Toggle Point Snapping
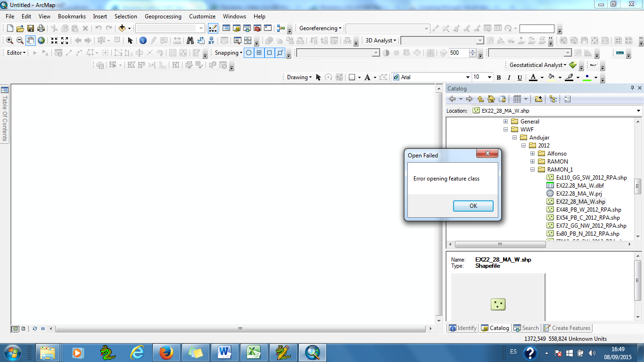The height and width of the screenshot is (362, 644). pyautogui.click(x=249, y=53)
